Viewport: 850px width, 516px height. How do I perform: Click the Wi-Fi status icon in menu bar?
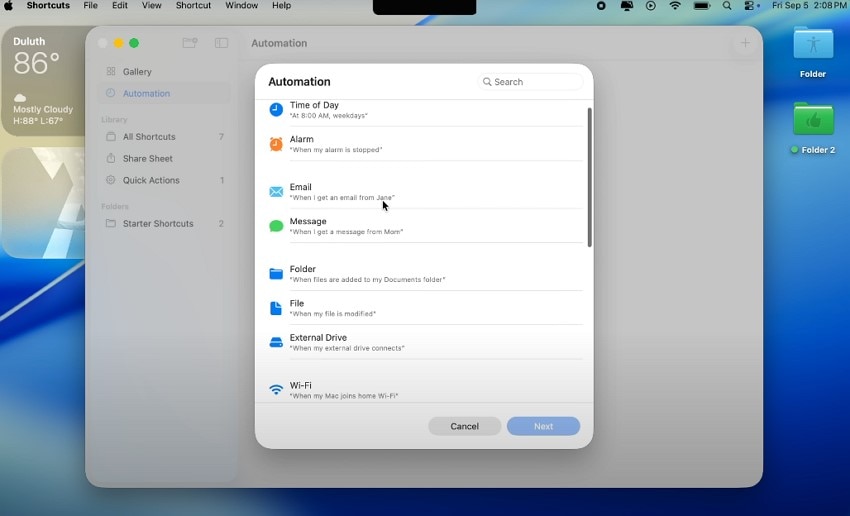tap(675, 5)
